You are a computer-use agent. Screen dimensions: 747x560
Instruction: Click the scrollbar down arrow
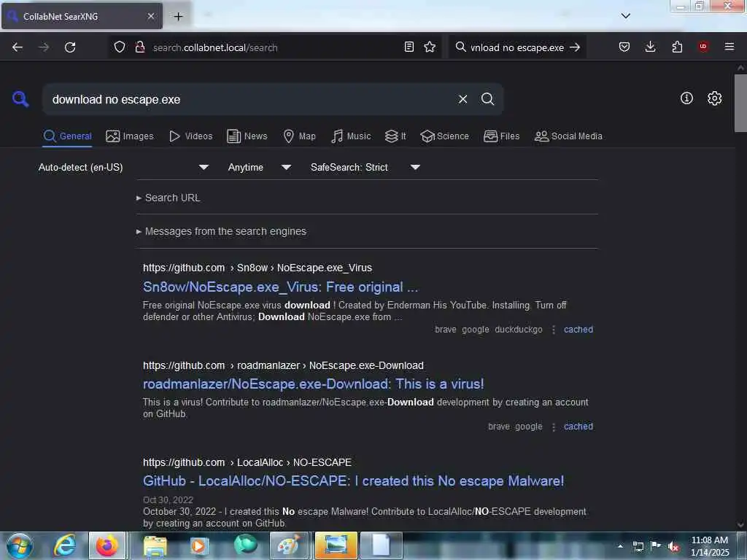tap(740, 525)
